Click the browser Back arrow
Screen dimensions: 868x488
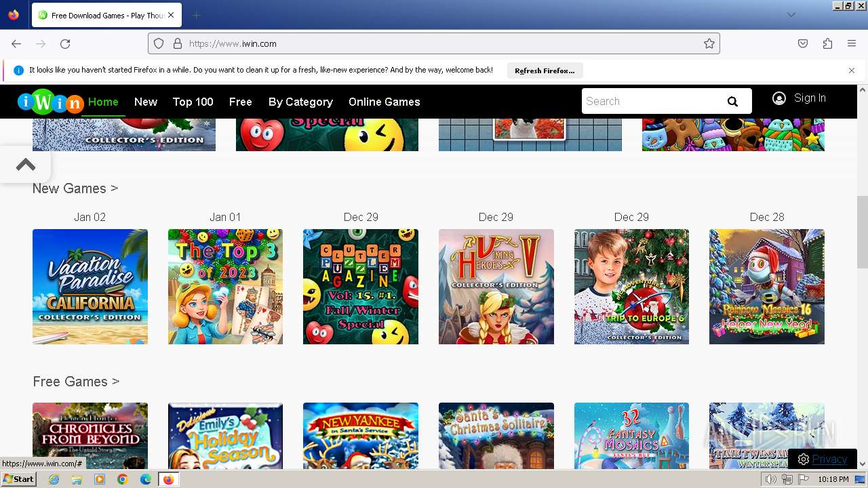(x=16, y=43)
